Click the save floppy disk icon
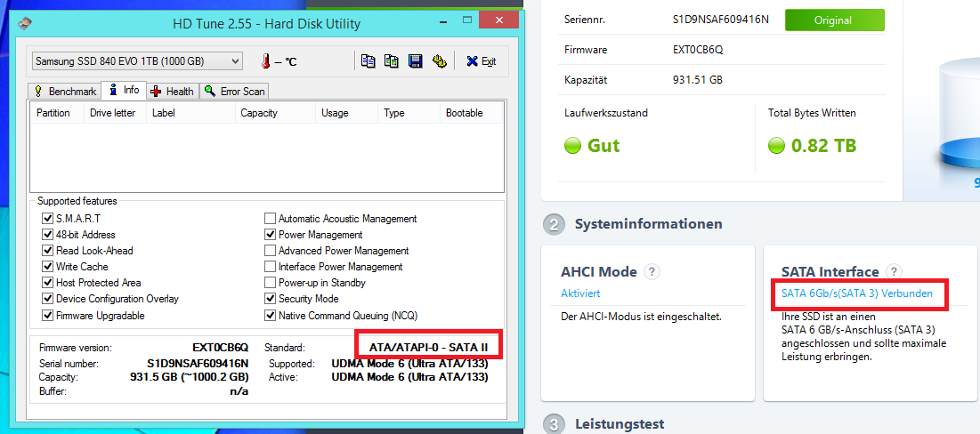Viewport: 980px width, 434px height. click(x=416, y=61)
